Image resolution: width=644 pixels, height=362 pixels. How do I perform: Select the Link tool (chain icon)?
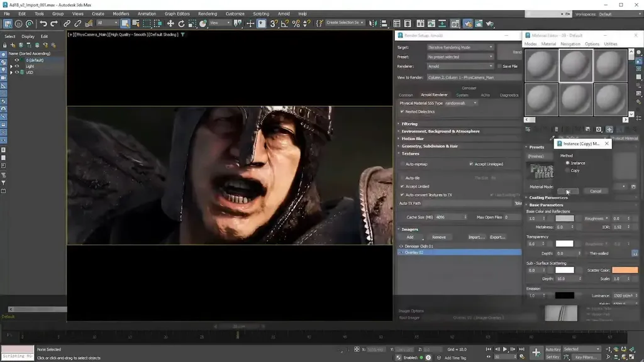[67, 24]
